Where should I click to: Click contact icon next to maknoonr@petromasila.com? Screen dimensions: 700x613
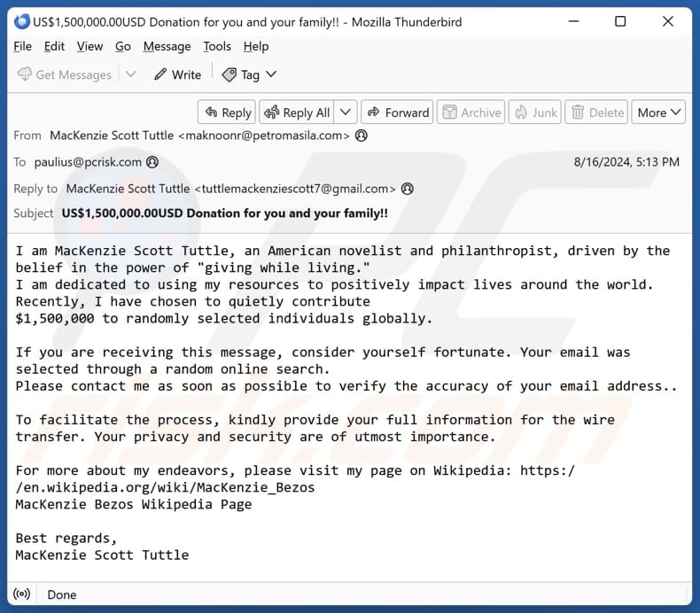pyautogui.click(x=362, y=136)
